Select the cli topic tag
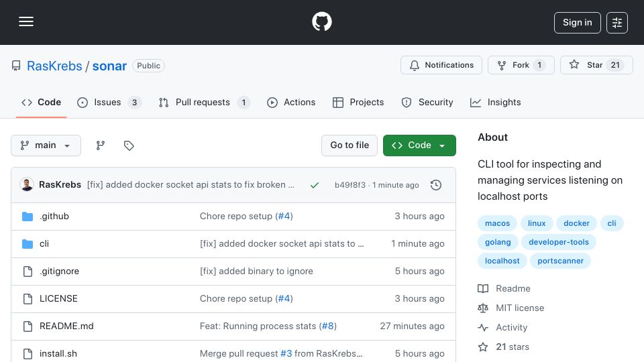Screen dimensions: 644x362 click(612, 223)
